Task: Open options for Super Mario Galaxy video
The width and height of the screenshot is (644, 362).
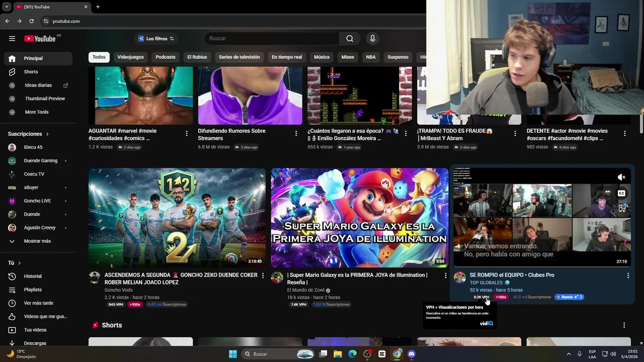Action: tap(445, 276)
